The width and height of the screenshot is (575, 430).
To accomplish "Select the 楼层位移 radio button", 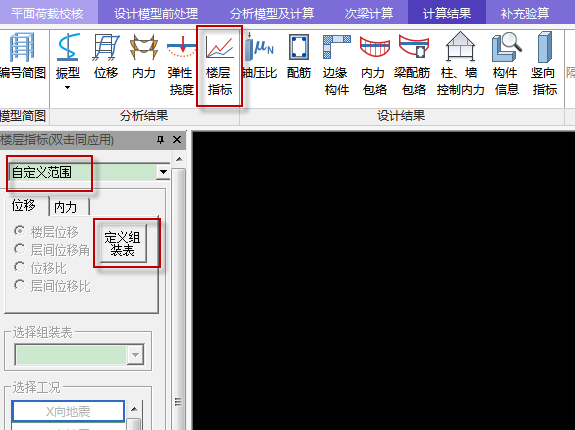I will tap(47, 231).
